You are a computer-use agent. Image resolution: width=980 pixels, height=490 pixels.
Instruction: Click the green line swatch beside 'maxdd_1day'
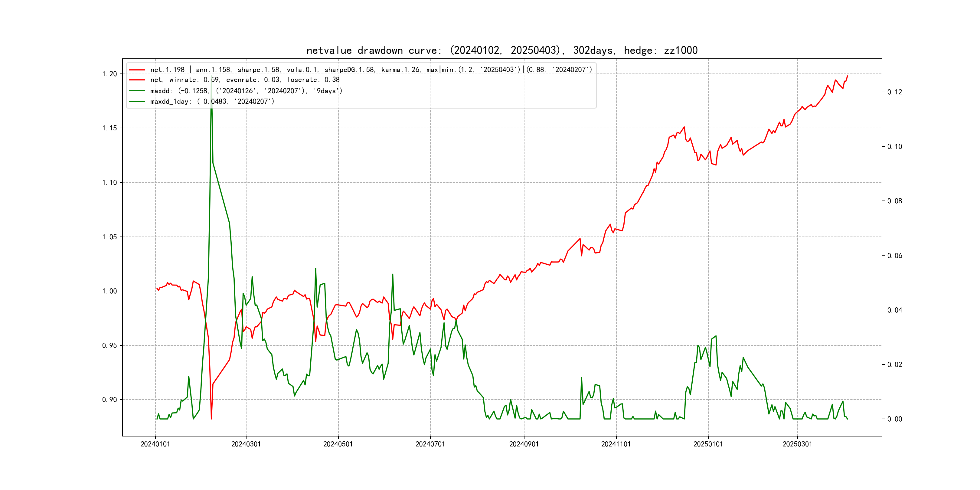pos(137,102)
